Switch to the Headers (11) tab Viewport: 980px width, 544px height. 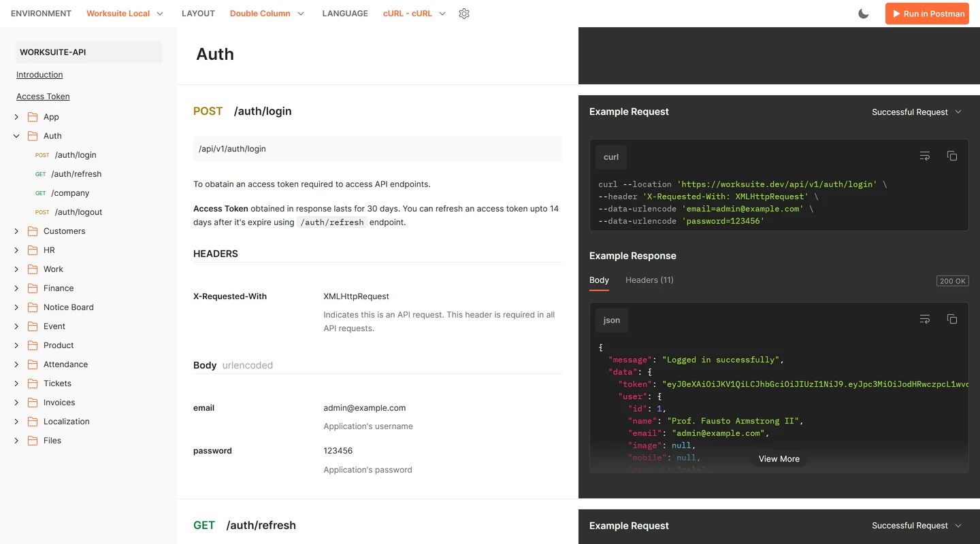pyautogui.click(x=649, y=280)
